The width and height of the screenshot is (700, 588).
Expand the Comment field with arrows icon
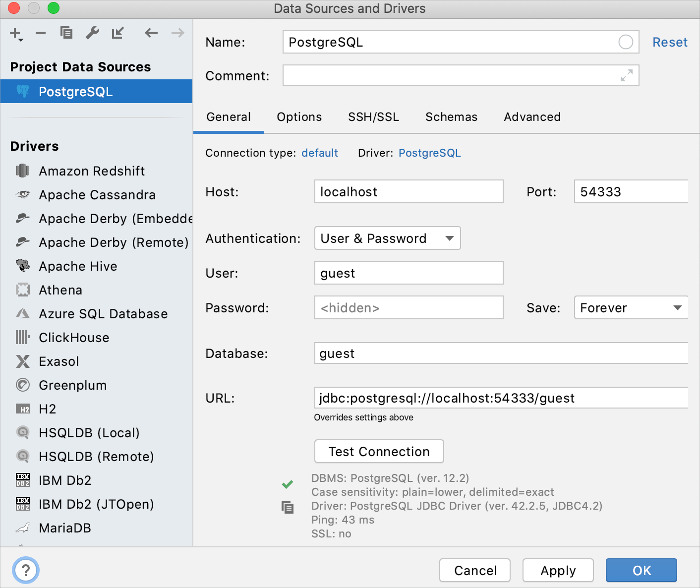627,75
